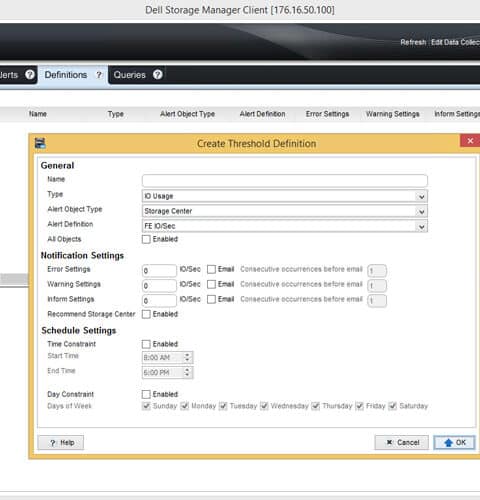The image size is (480, 500).
Task: Enable Recommend Storage Center checkbox
Action: pos(146,314)
